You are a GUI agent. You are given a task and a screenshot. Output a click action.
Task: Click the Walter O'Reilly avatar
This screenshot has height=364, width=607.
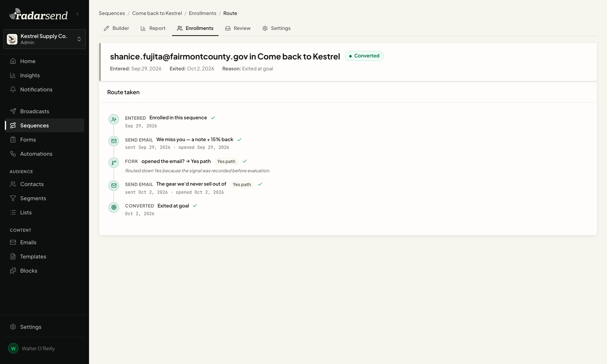click(13, 348)
